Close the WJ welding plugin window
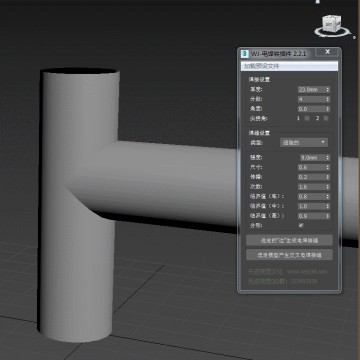Viewport: 360px width, 360px height. coord(328,52)
